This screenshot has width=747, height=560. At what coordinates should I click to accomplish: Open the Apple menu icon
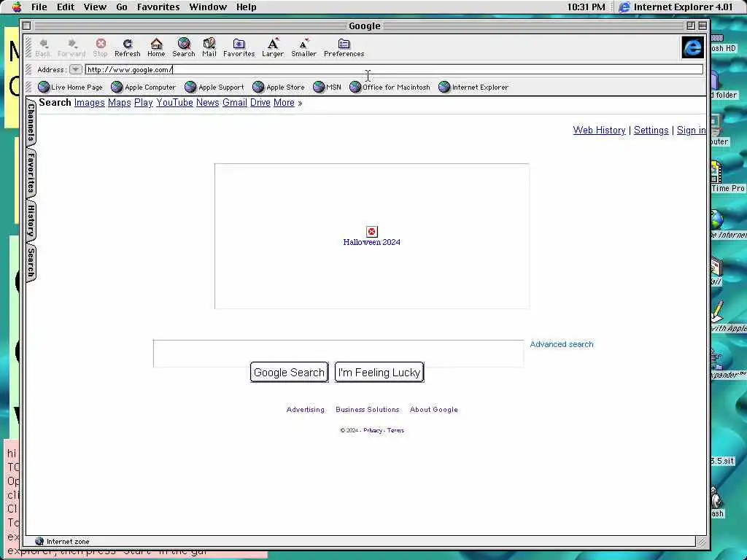pyautogui.click(x=17, y=7)
